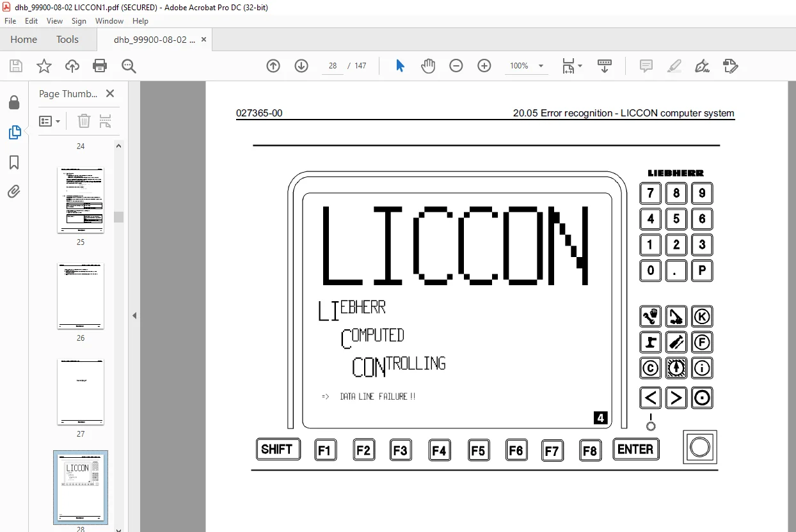796x532 pixels.
Task: Select the highlight text pen tool
Action: point(674,66)
